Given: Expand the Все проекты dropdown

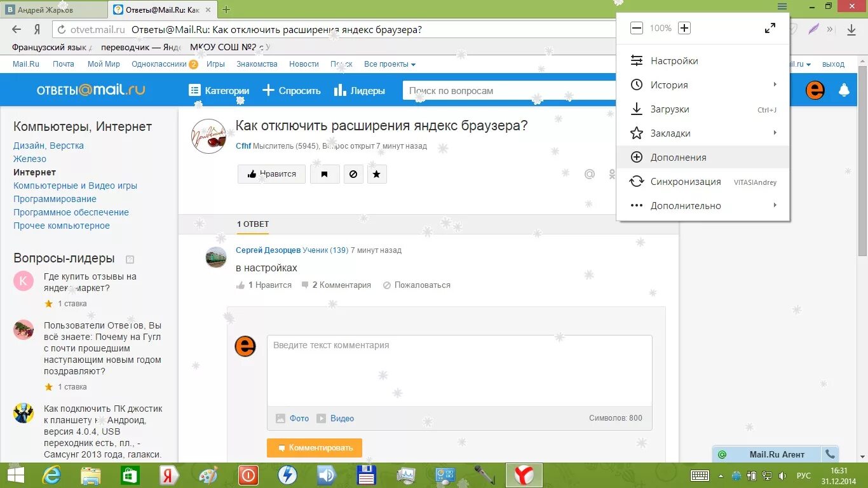Looking at the screenshot, I should click(x=390, y=64).
